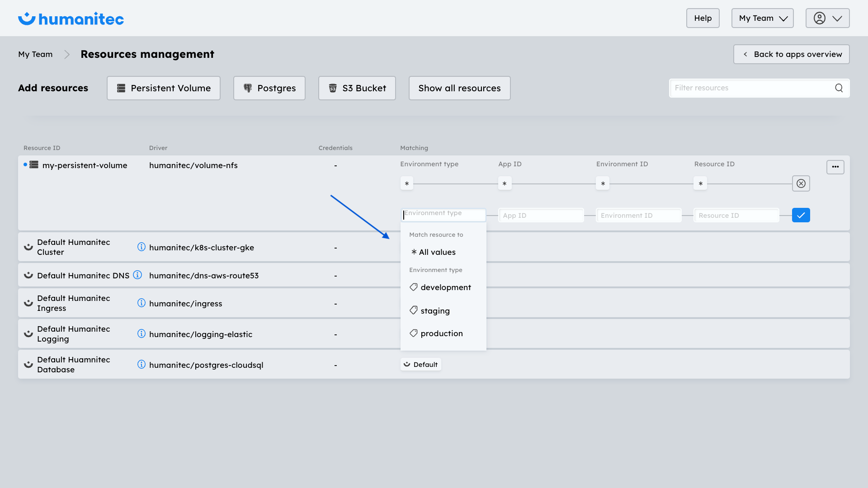The width and height of the screenshot is (868, 488).
Task: Click humanitec/ingress driver text
Action: pos(186,304)
